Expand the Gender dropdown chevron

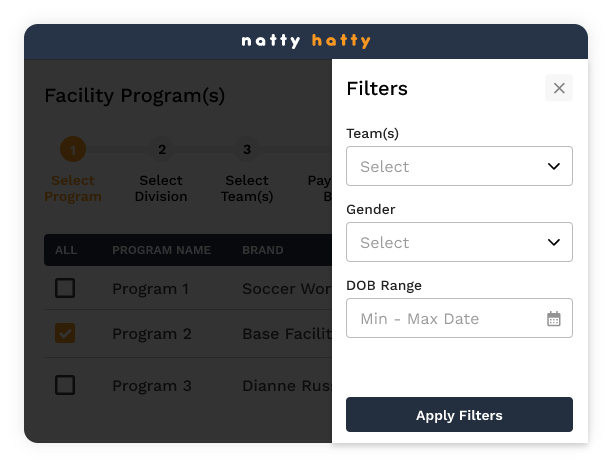pos(554,242)
